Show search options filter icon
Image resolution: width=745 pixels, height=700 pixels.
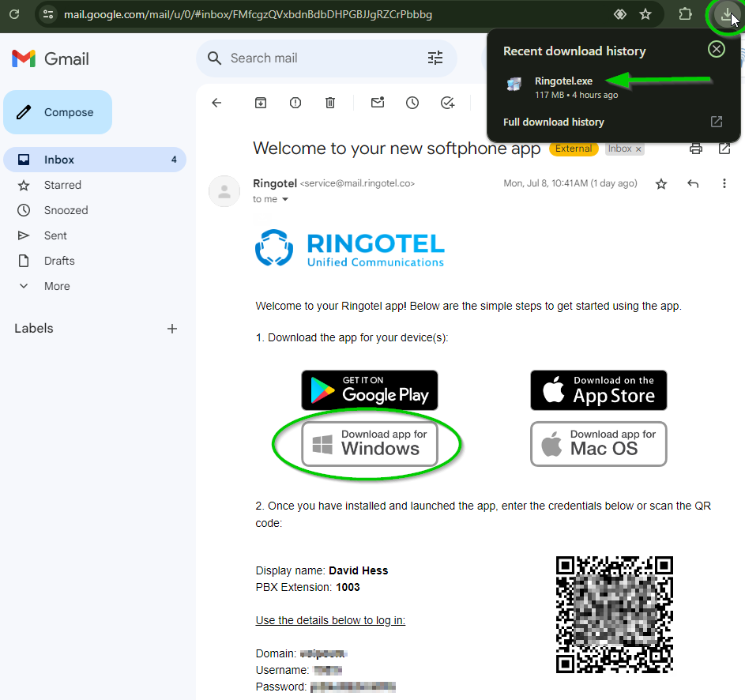(x=435, y=58)
